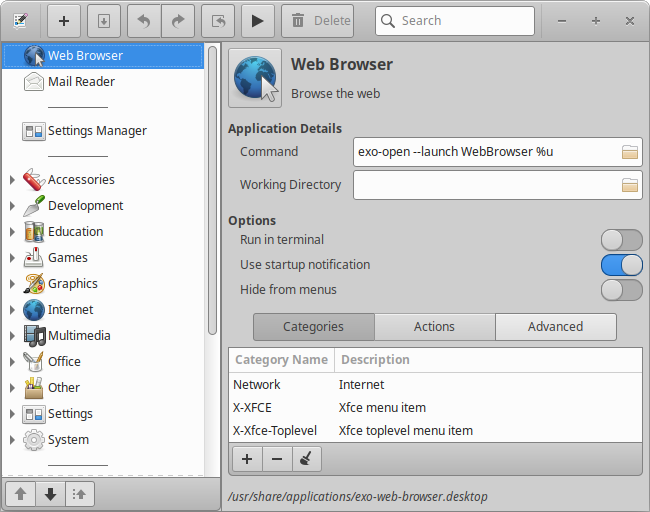Select the Network category row

435,385
